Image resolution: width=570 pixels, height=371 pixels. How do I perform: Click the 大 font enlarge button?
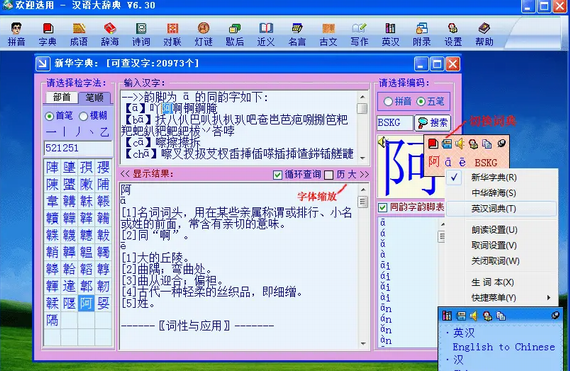point(351,175)
